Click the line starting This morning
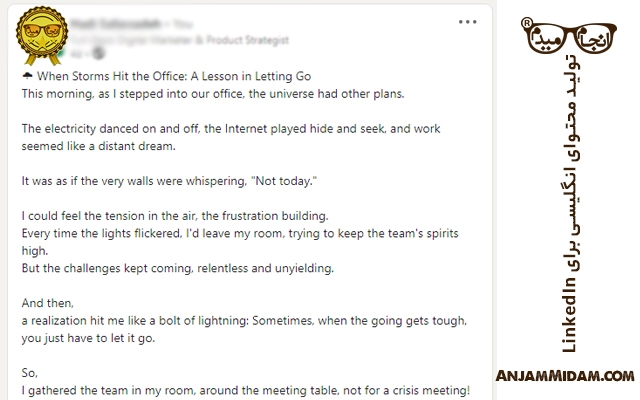The height and width of the screenshot is (400, 640). coord(213,94)
